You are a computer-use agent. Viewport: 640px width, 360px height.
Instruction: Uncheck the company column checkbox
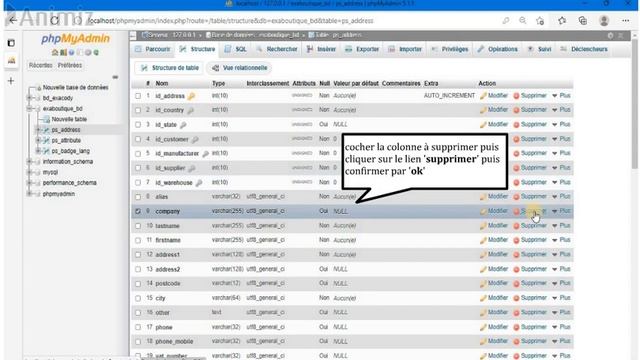(138, 211)
